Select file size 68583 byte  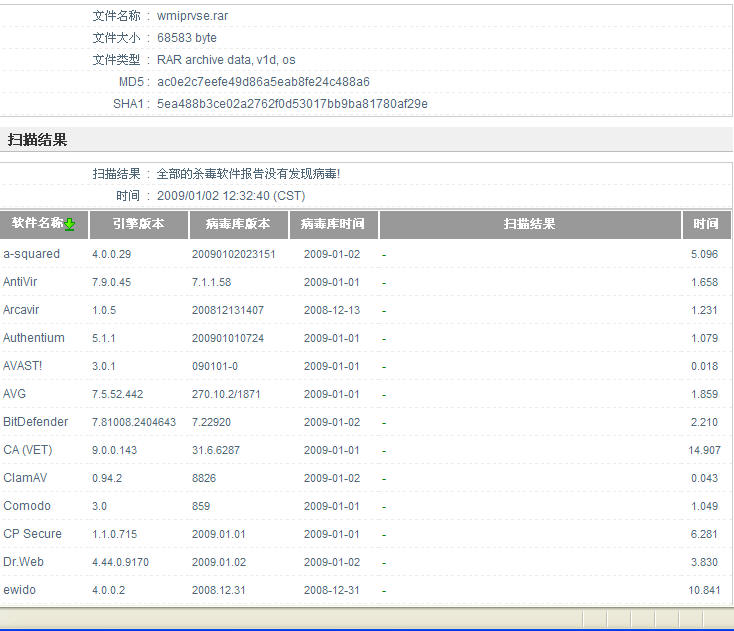[187, 38]
